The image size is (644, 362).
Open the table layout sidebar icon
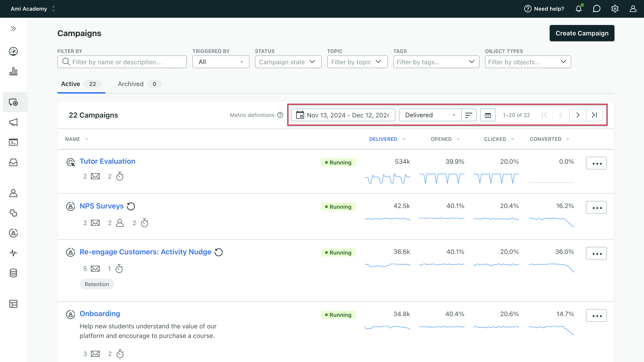coord(13,304)
